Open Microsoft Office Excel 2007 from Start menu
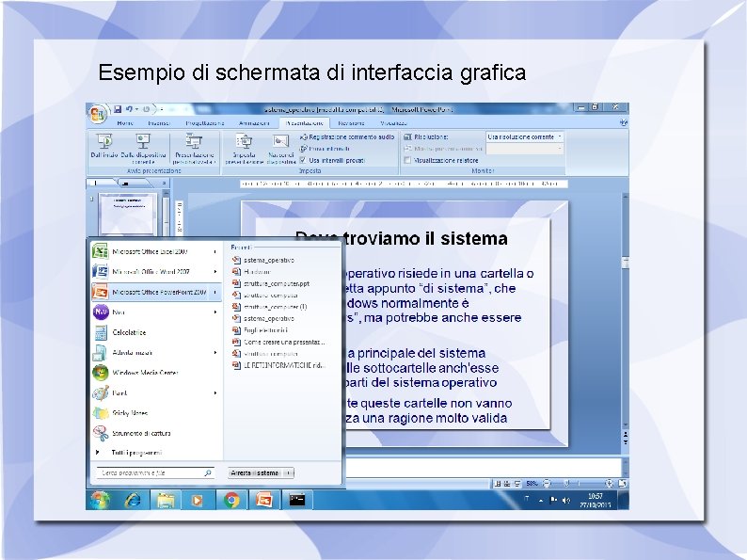 pos(155,251)
